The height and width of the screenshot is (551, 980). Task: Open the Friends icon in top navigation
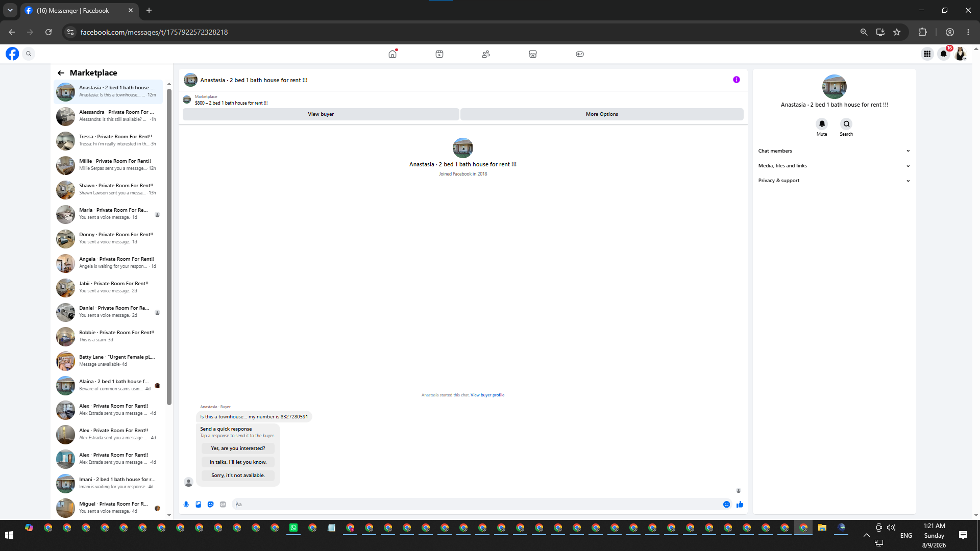(x=486, y=54)
